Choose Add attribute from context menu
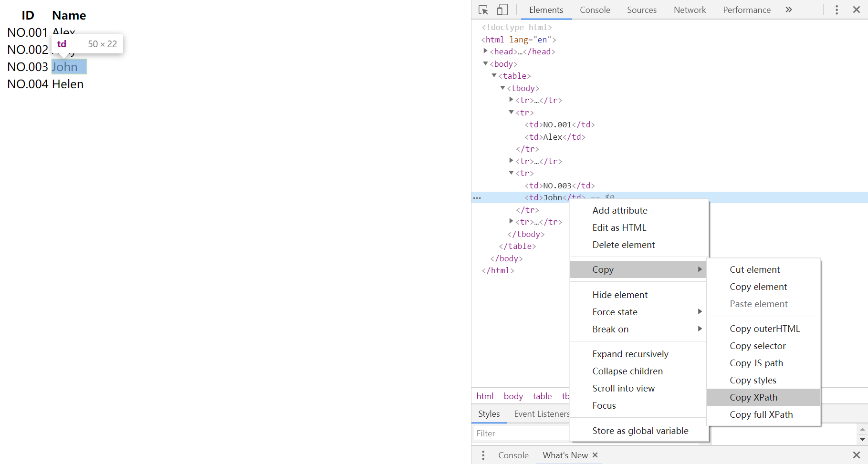Screen dimensions: 868x464 tap(638, 210)
